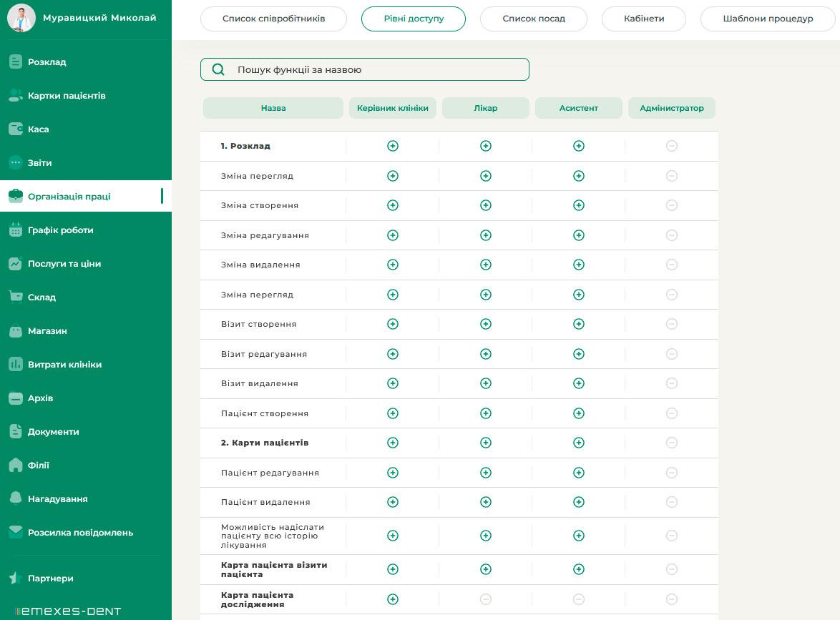Image resolution: width=840 pixels, height=620 pixels.
Task: Open Розклад section icon in sidebar
Action: coord(16,61)
